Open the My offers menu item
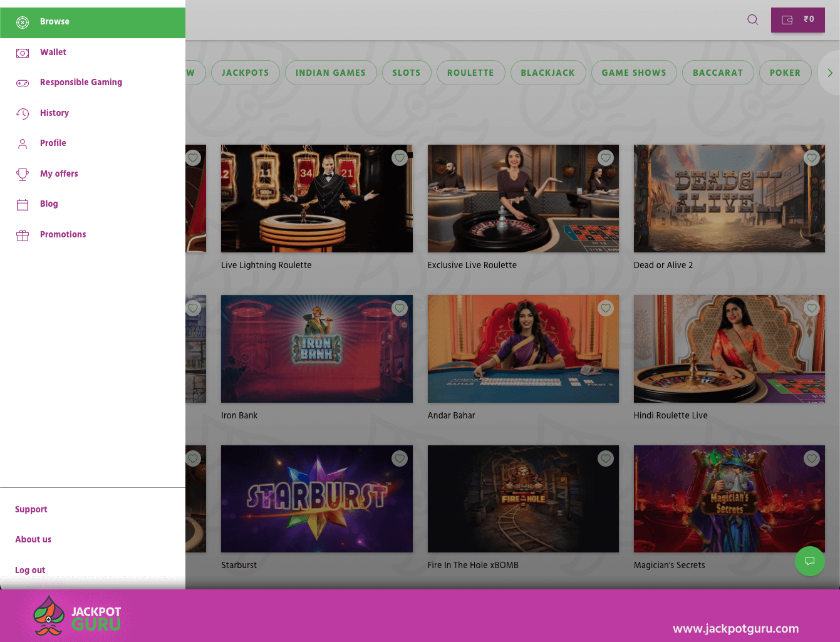The width and height of the screenshot is (840, 642). tap(93, 174)
